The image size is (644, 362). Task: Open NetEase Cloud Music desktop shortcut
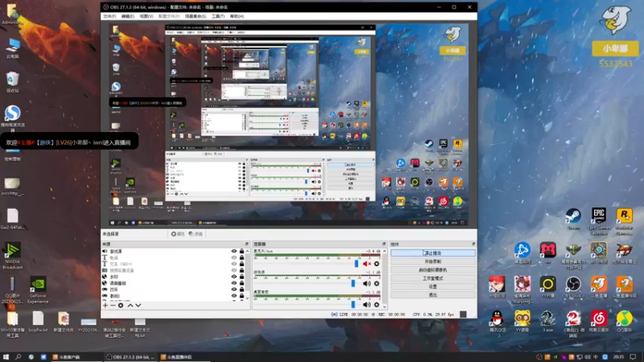coord(599,321)
